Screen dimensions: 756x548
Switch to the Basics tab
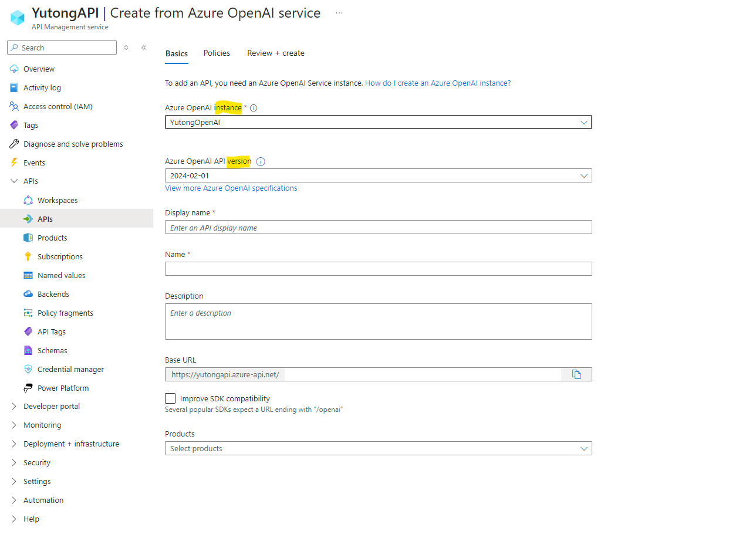pyautogui.click(x=177, y=53)
